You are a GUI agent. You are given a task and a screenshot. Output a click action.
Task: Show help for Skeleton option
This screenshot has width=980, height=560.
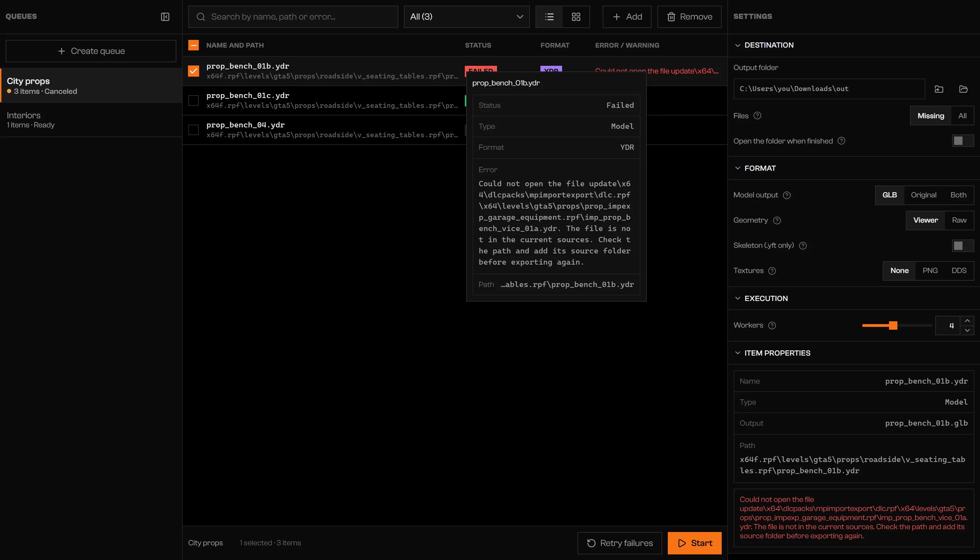pyautogui.click(x=803, y=245)
